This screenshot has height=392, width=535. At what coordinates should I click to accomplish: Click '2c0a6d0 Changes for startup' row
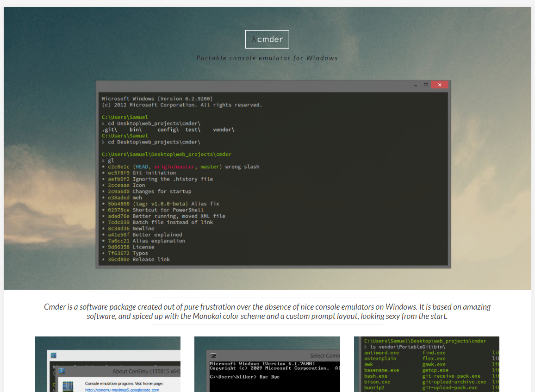point(147,192)
